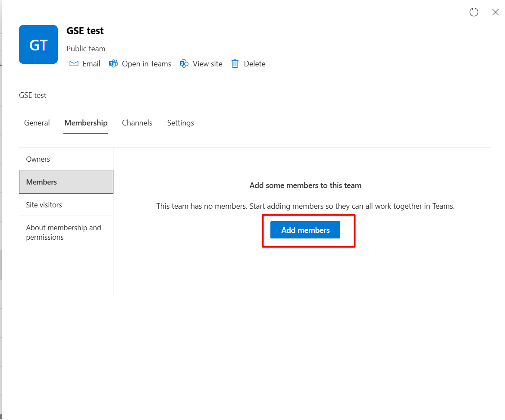The height and width of the screenshot is (420, 505).
Task: Switch to the General tab
Action: coord(37,123)
